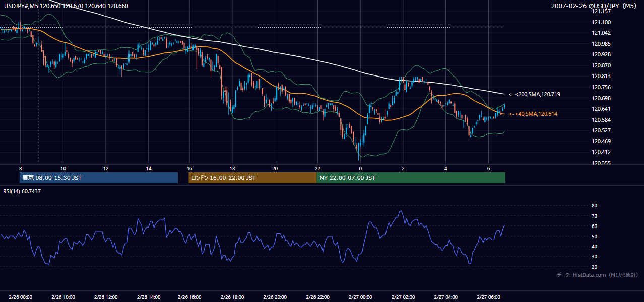The image size is (644, 302).
Task: Click the 120.469 price axis label
Action: pyautogui.click(x=601, y=141)
